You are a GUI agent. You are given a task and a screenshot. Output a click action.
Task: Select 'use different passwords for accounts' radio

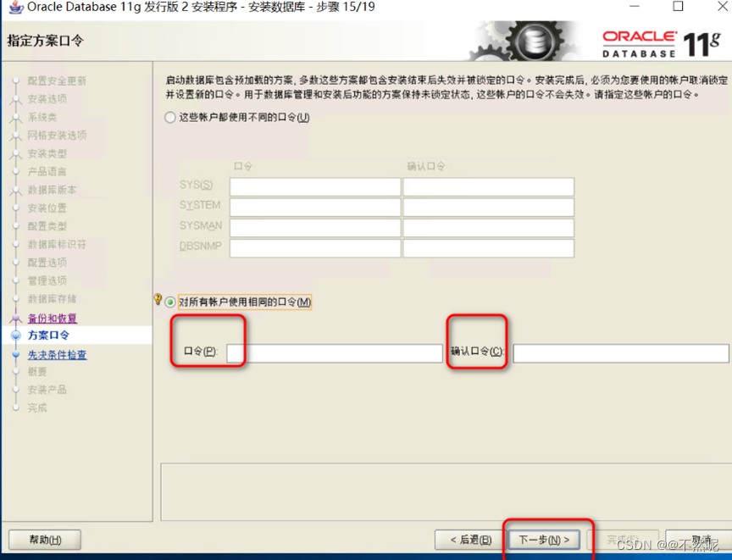pos(170,117)
